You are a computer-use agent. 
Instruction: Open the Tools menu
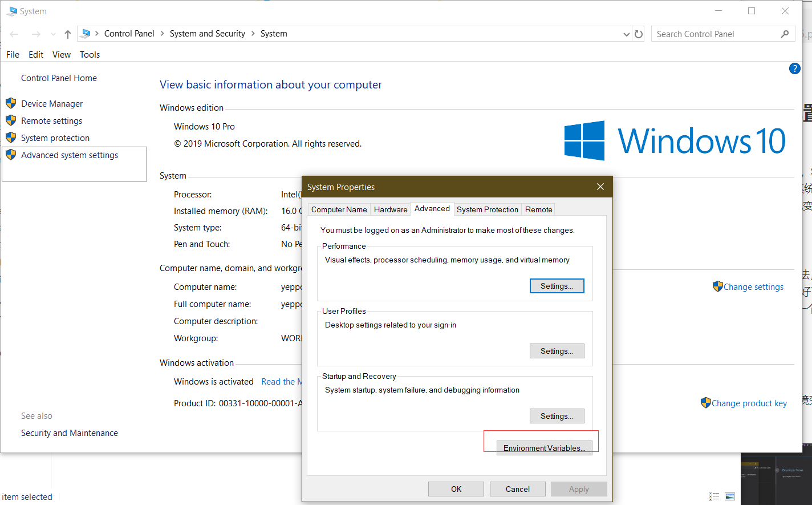(90, 55)
